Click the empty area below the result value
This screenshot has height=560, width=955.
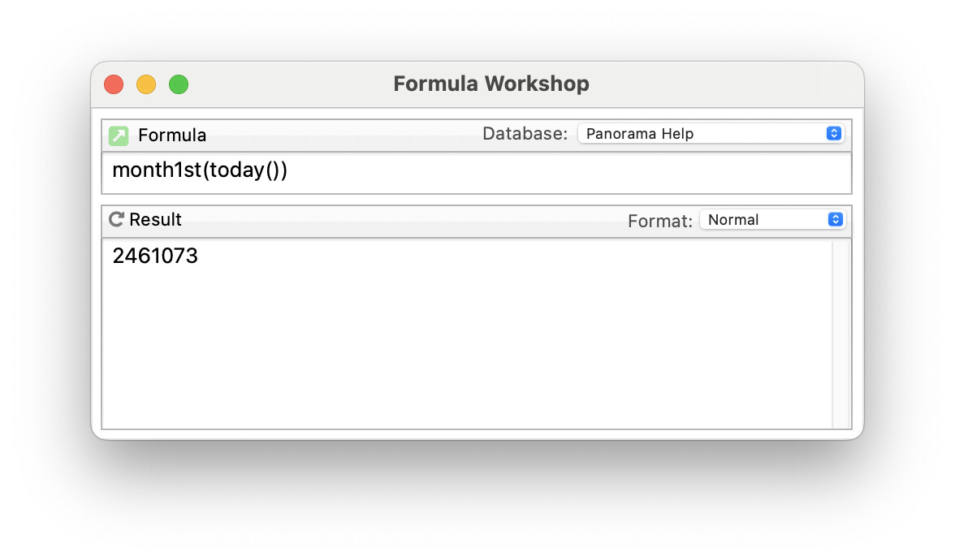click(463, 349)
